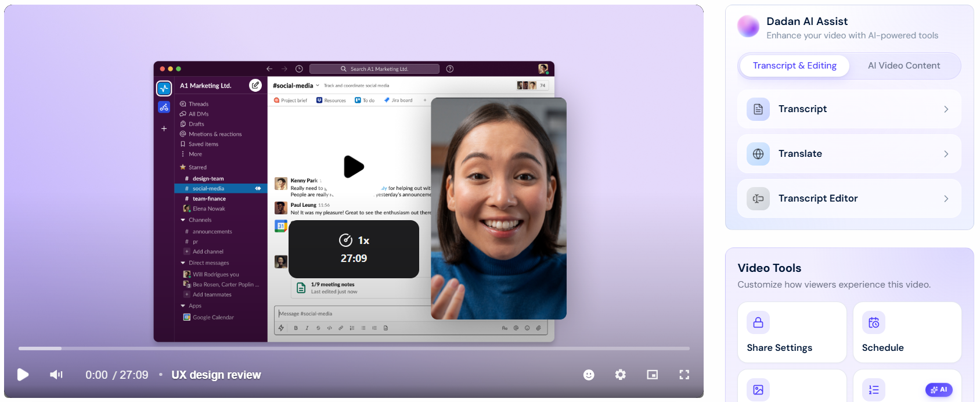This screenshot has height=402, width=980.
Task: Click the Slack help question mark icon
Action: coord(450,69)
